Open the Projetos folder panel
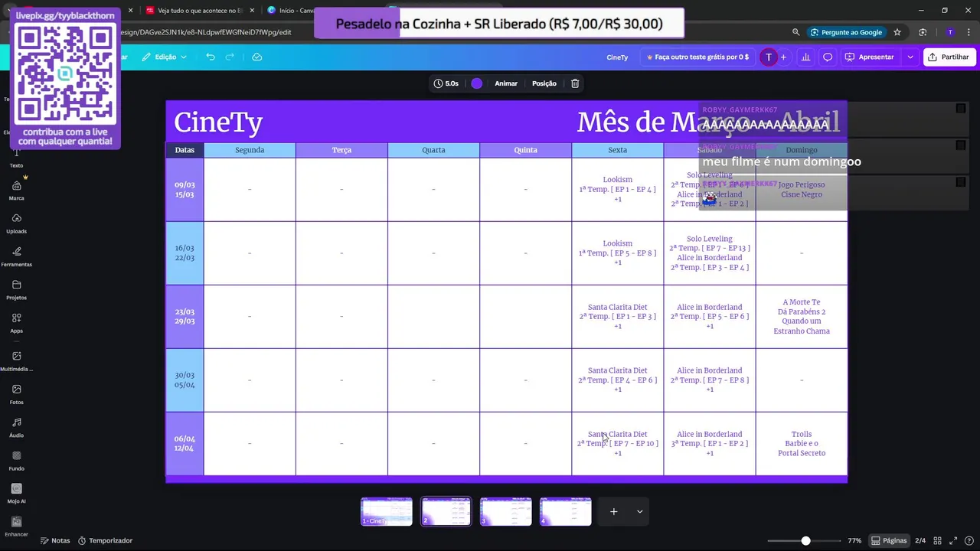 point(16,290)
